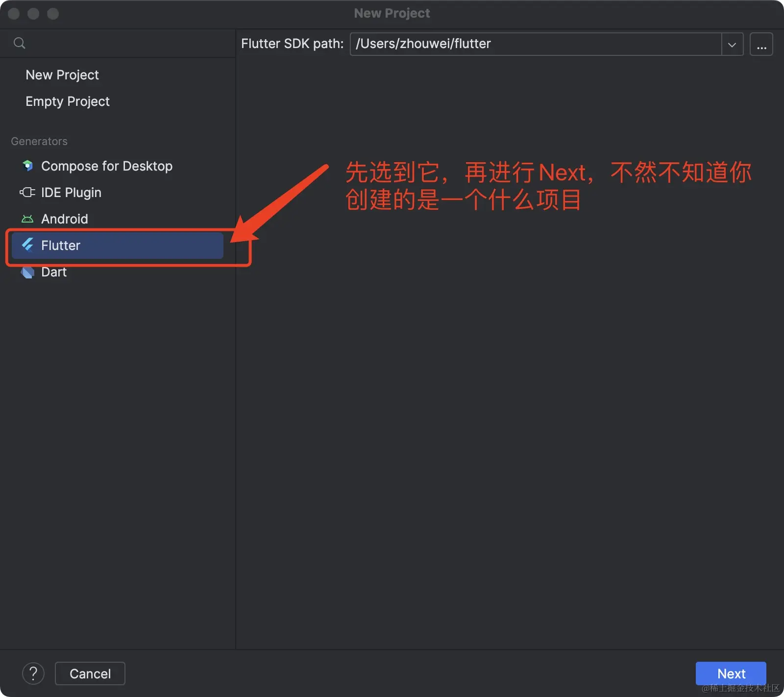Open help with the question mark button
This screenshot has height=697, width=784.
pos(33,673)
